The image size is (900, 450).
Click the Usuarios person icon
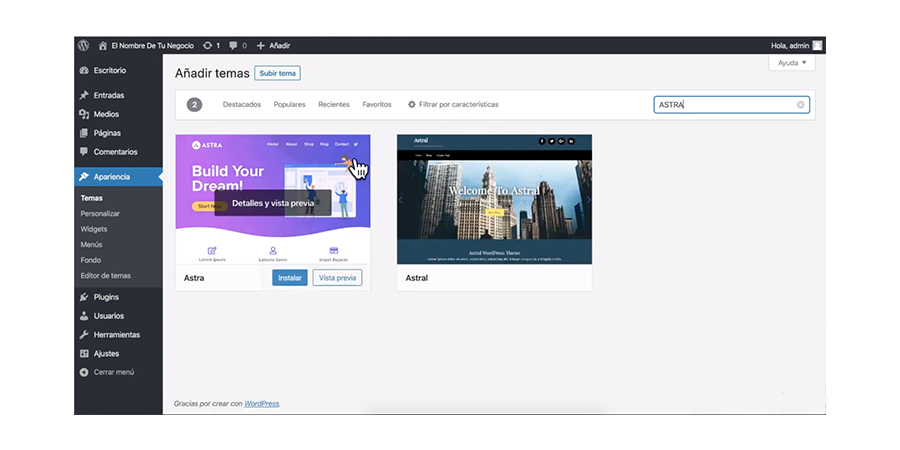(84, 316)
